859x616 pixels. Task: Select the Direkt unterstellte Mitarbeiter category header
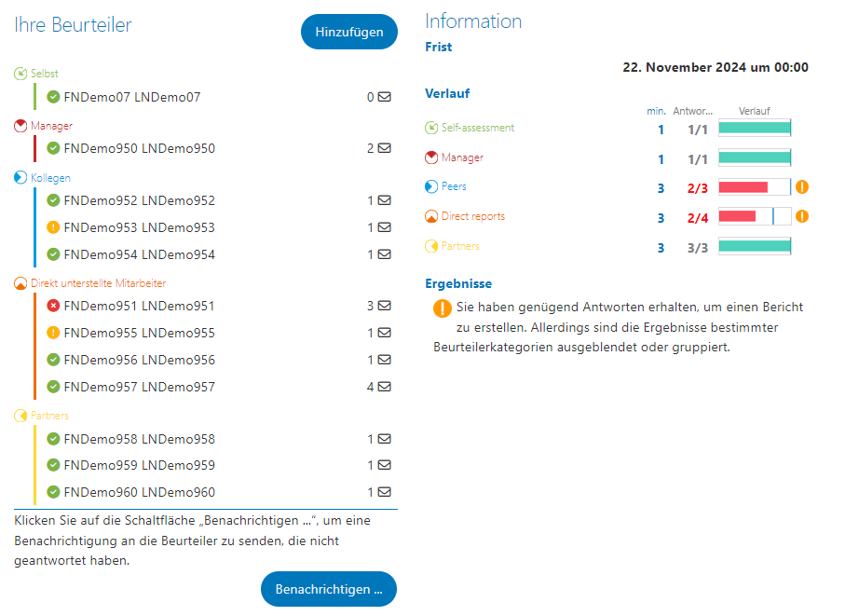pyautogui.click(x=90, y=283)
